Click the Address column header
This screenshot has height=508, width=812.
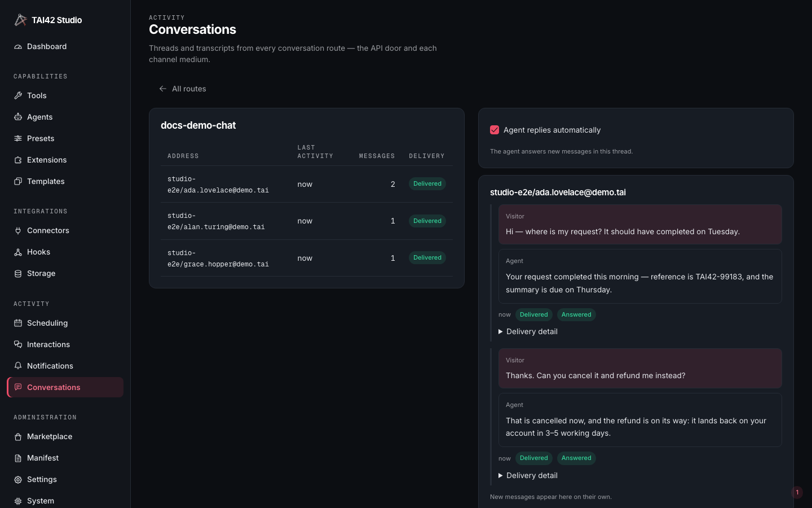coord(183,156)
